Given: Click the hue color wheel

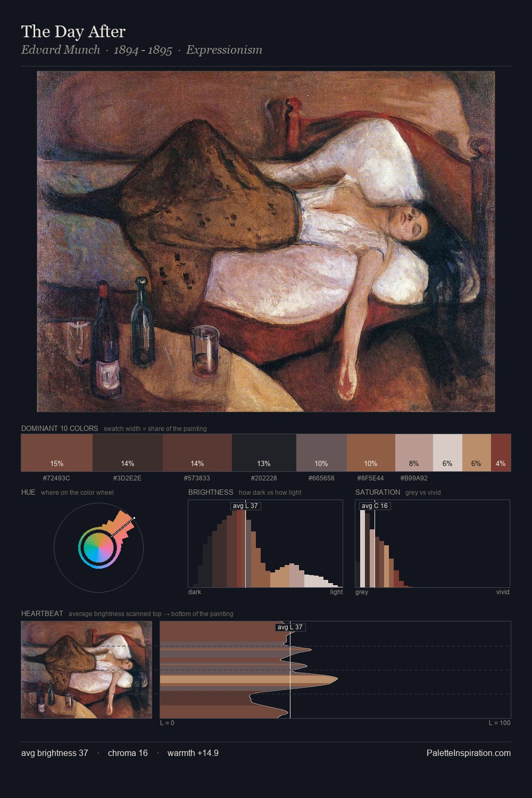Looking at the screenshot, I should 98,547.
